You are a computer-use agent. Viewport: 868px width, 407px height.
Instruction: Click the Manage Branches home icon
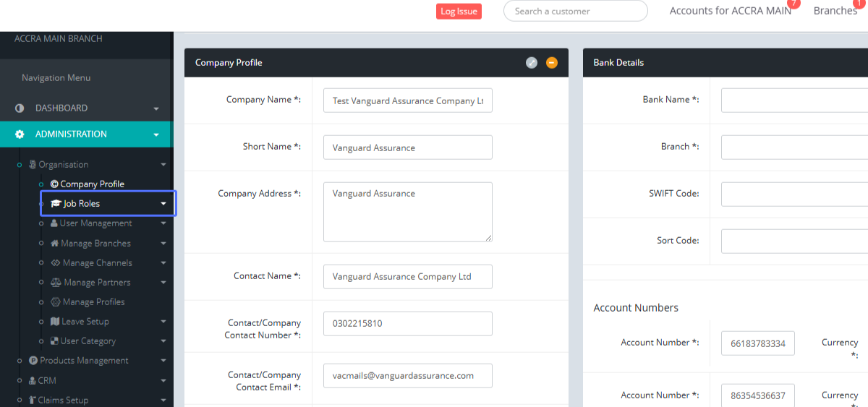(54, 244)
